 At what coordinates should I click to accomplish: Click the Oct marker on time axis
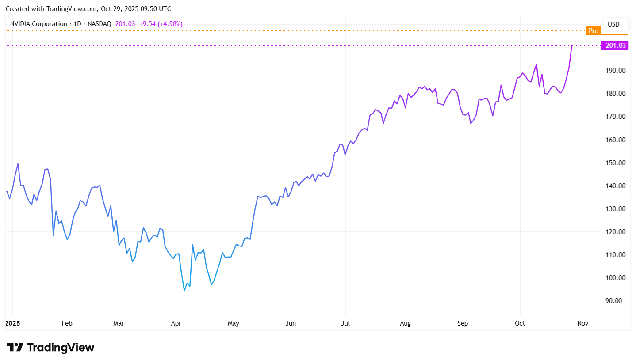coord(520,323)
